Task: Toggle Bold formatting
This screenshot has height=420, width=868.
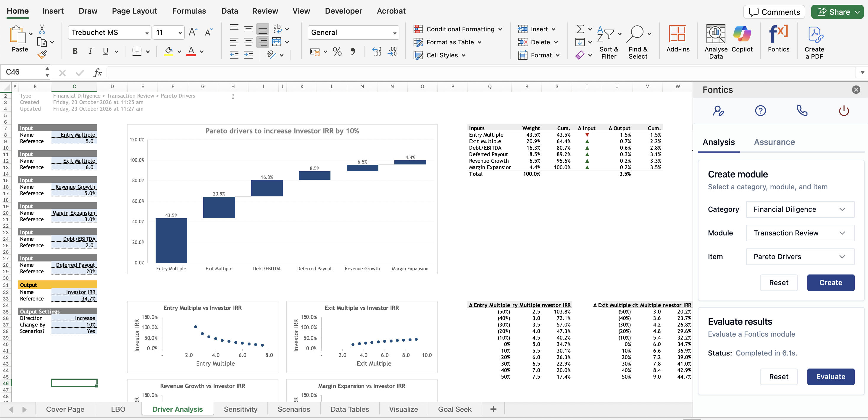Action: point(75,51)
